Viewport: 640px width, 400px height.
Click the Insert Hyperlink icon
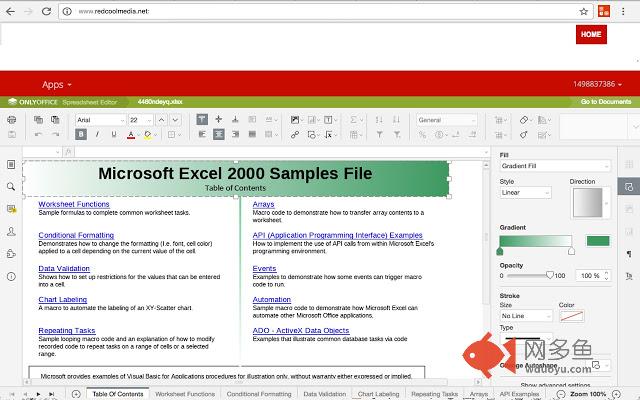(295, 134)
